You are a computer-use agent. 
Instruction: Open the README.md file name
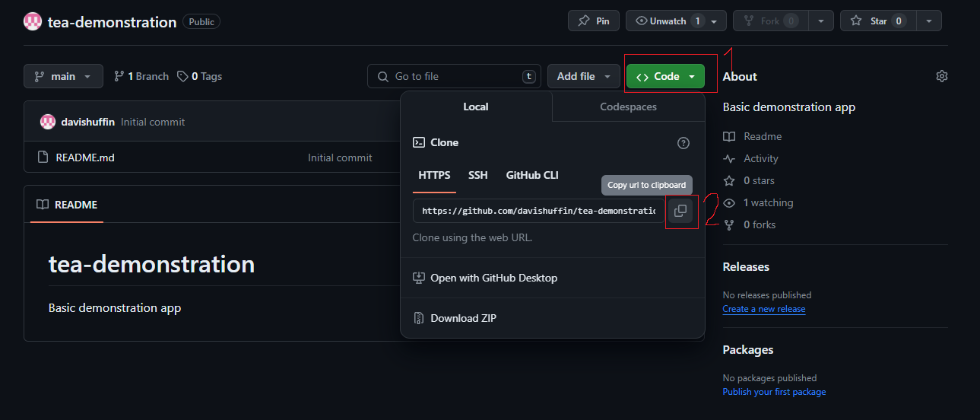pos(85,157)
